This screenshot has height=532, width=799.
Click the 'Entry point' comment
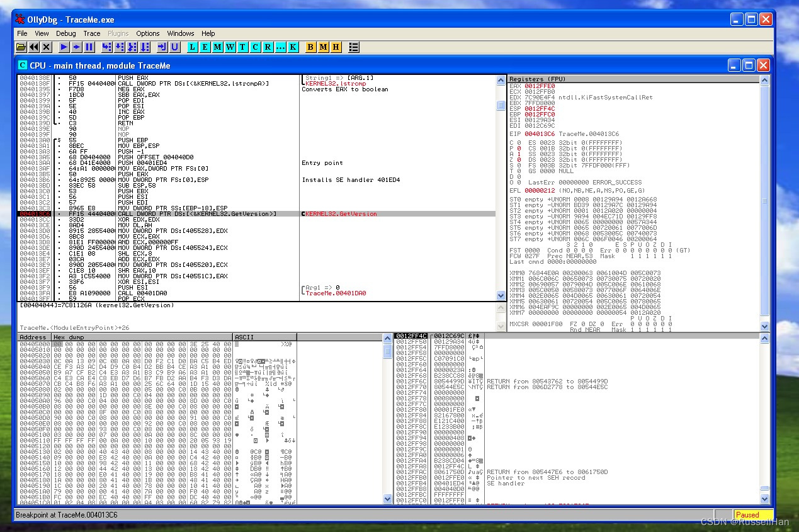point(322,163)
